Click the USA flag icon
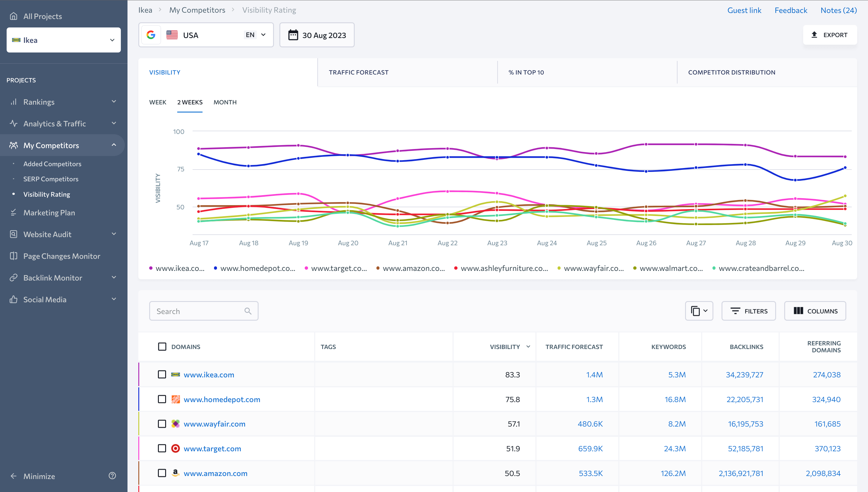 172,35
